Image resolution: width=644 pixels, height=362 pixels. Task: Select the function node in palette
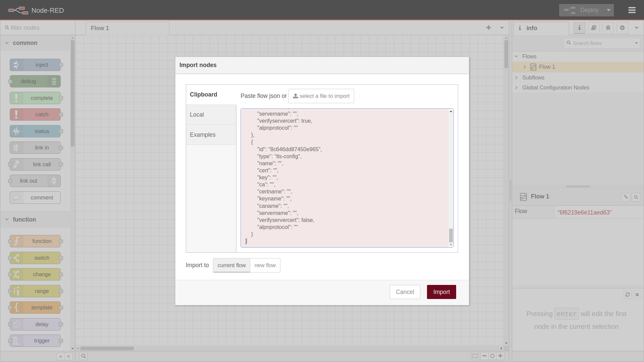click(x=35, y=241)
